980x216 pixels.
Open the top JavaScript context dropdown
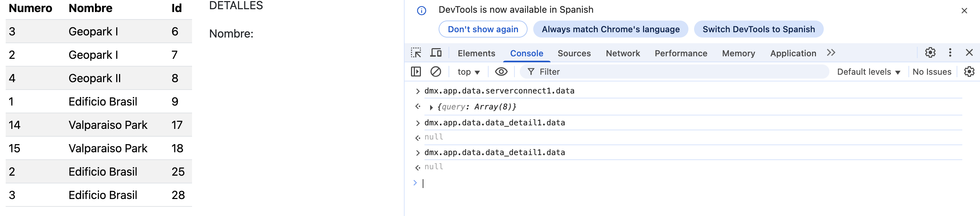point(468,72)
